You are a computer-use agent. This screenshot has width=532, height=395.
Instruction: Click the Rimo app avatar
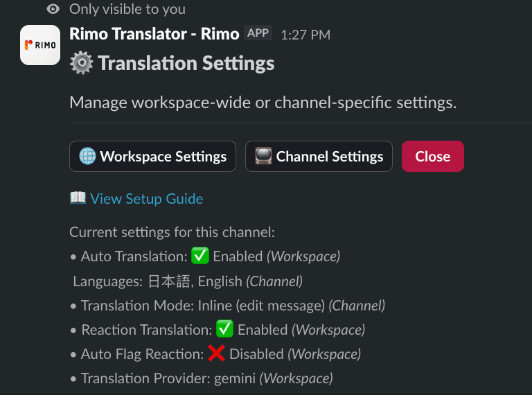click(40, 45)
